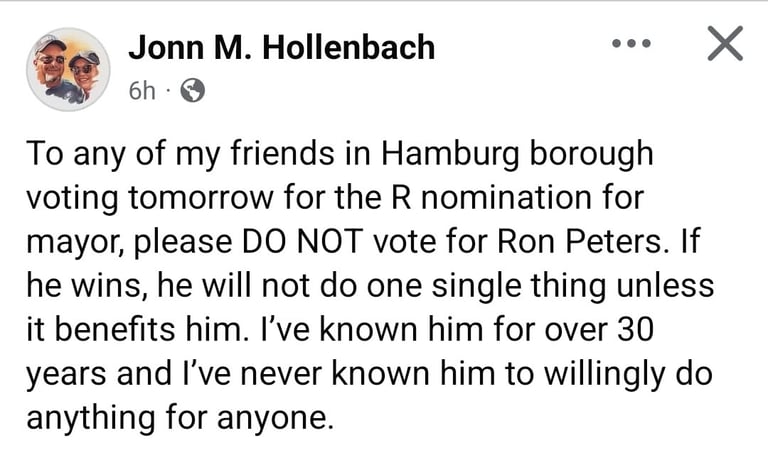This screenshot has height=455, width=768.
Task: Visit Jonn M. Hollenbach's profile name link
Action: (x=282, y=46)
